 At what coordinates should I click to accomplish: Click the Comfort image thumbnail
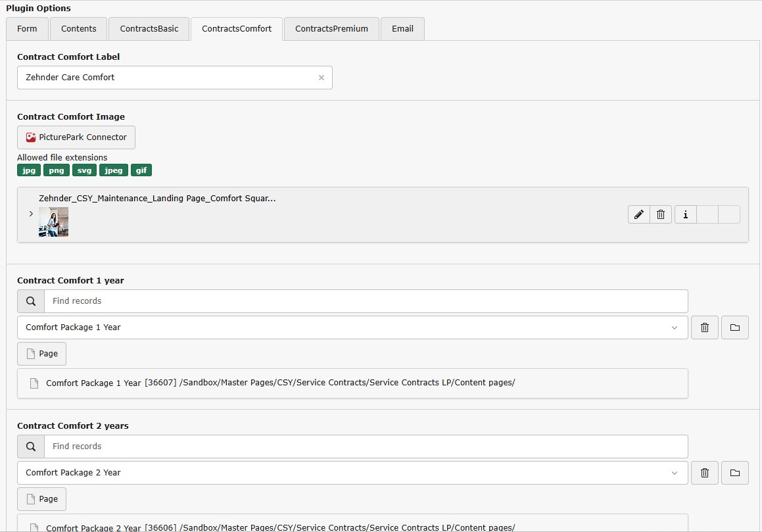tap(53, 222)
